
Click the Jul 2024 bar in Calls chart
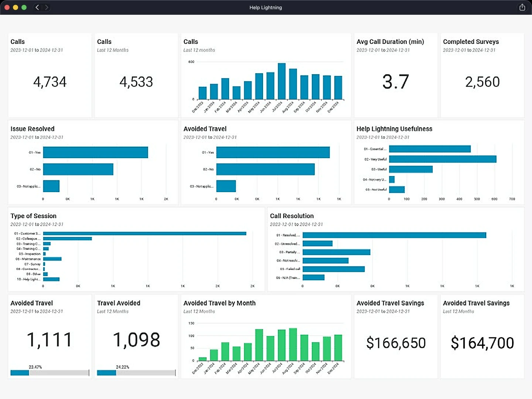[x=282, y=81]
